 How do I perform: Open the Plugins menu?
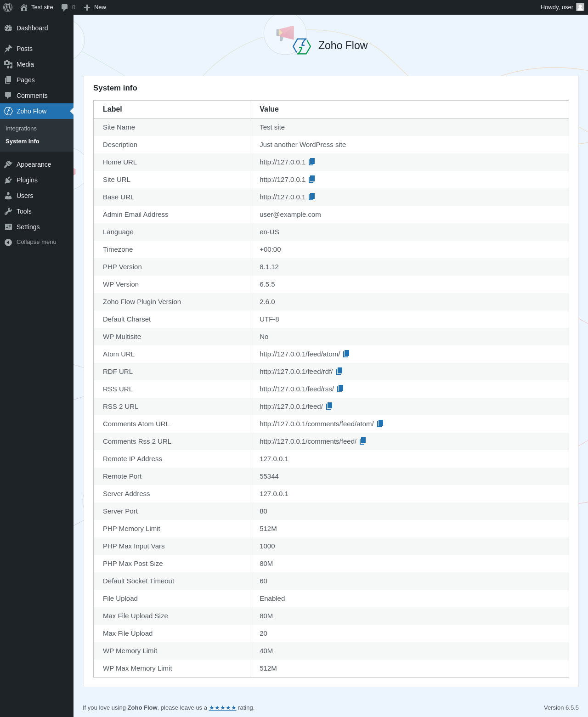click(37, 180)
